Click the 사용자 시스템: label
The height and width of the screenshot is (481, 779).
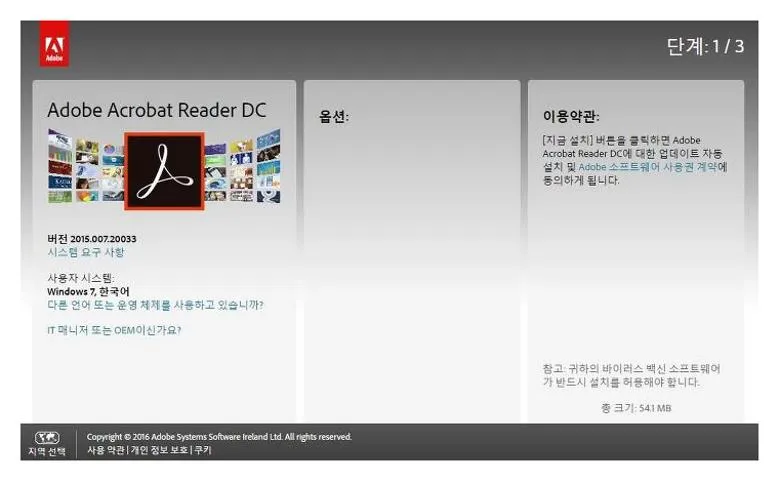[80, 278]
